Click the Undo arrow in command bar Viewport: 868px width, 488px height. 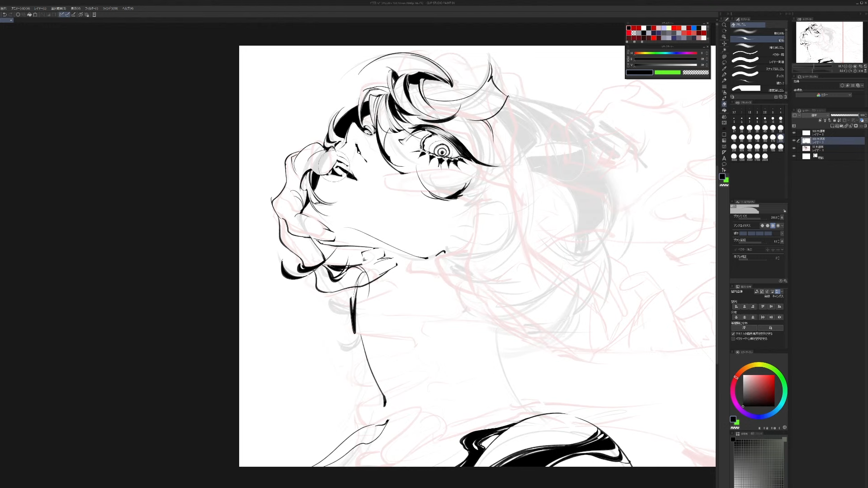[x=5, y=14]
